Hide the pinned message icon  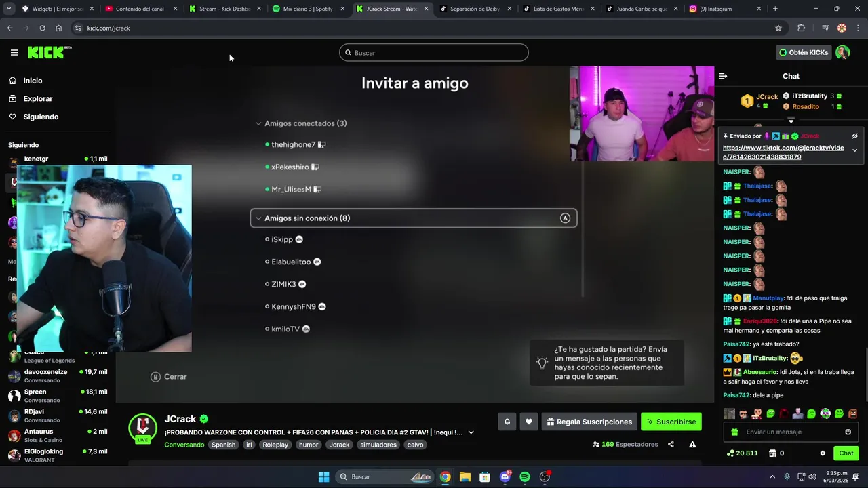point(854,136)
